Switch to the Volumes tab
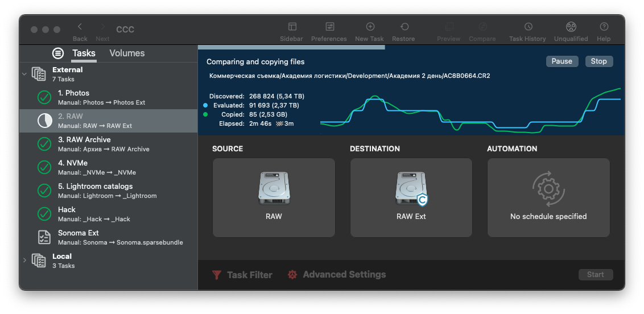This screenshot has height=314, width=644. 127,53
